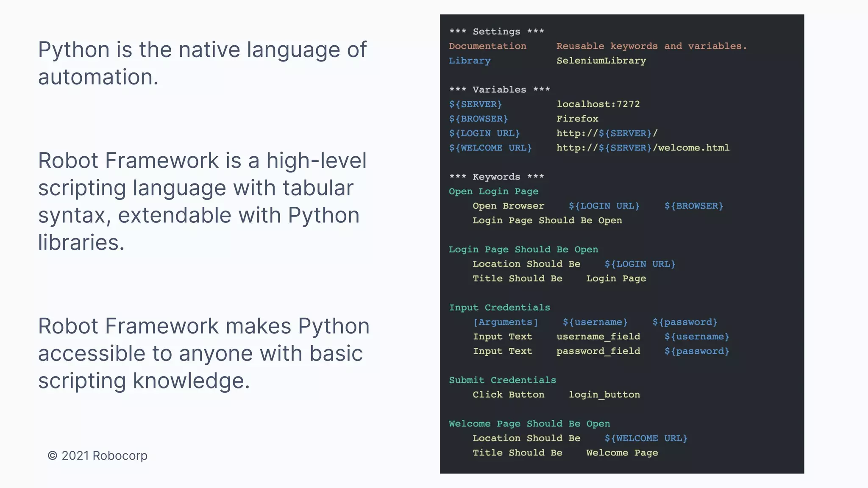Click the 'Robot Framework makes Python accessible' paragraph
Viewport: 868px width, 488px height.
204,353
